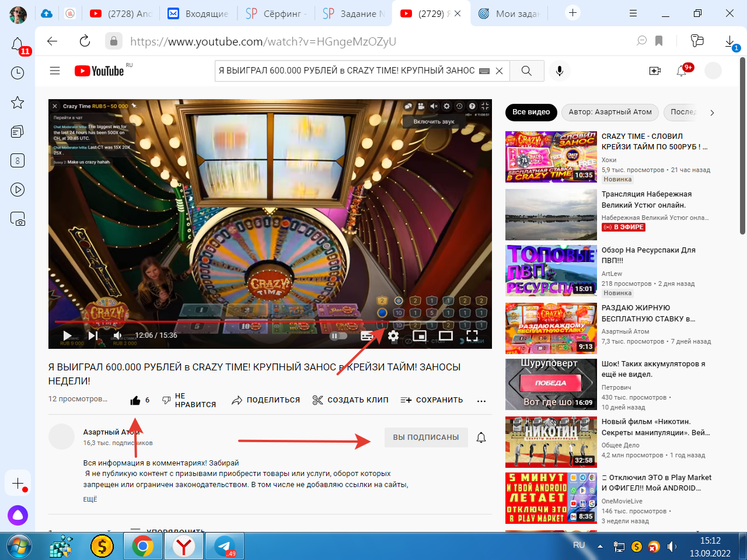
Task: Expand description with 'ЕЩЁ'
Action: click(x=90, y=499)
